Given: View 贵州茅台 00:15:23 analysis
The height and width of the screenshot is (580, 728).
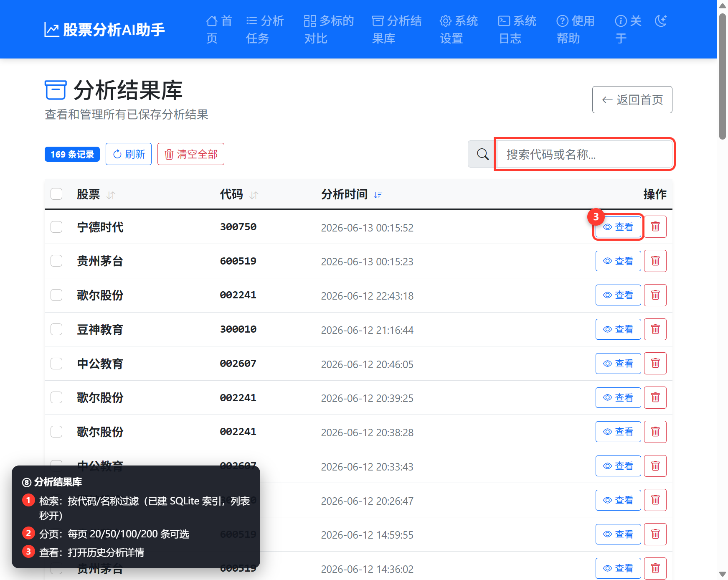Looking at the screenshot, I should pyautogui.click(x=618, y=261).
